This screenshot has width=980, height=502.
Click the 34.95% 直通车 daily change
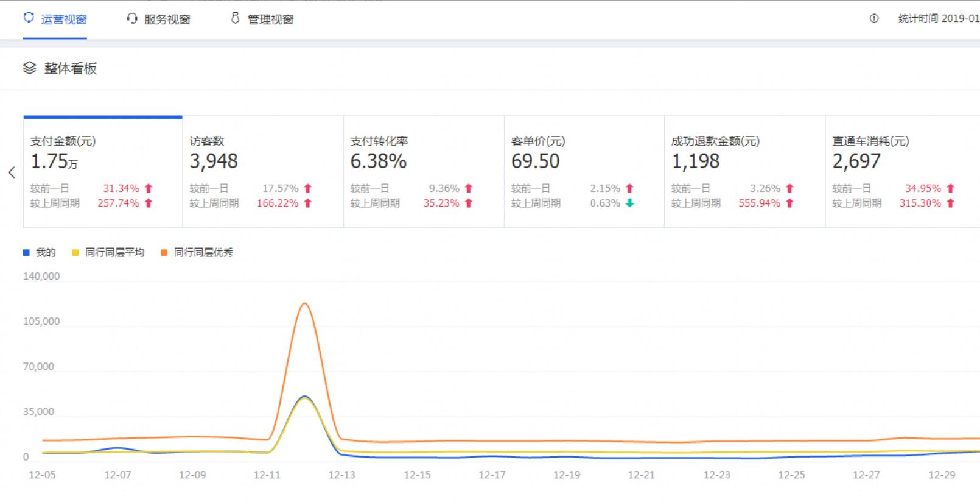point(923,188)
